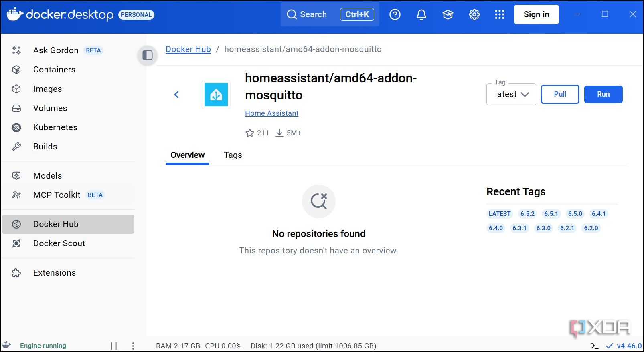Click the Run button
The image size is (644, 352).
[x=603, y=94]
